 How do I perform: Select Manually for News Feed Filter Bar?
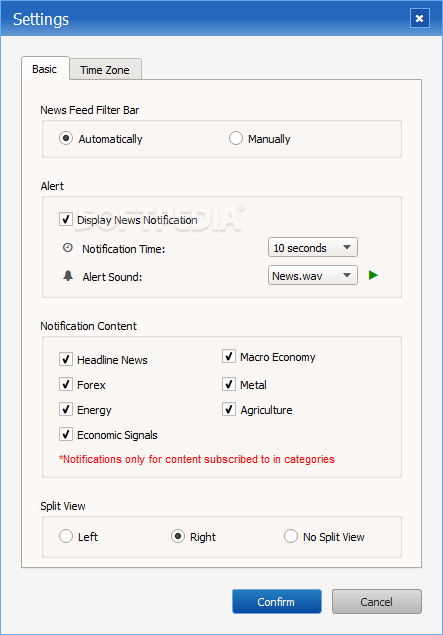point(236,138)
